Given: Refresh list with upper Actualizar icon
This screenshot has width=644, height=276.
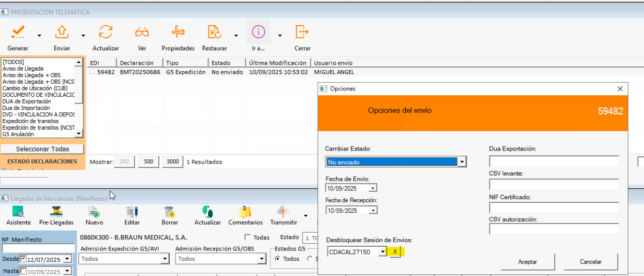Looking at the screenshot, I should tap(106, 33).
